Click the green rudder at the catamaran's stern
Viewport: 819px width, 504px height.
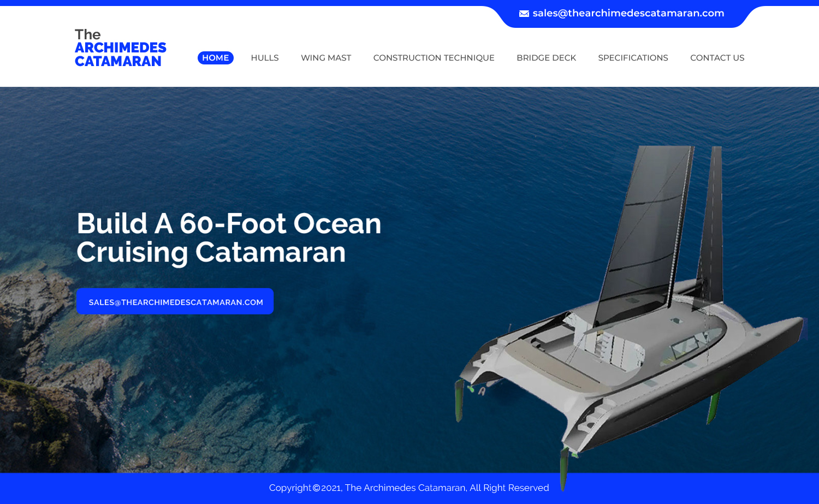[x=459, y=401]
